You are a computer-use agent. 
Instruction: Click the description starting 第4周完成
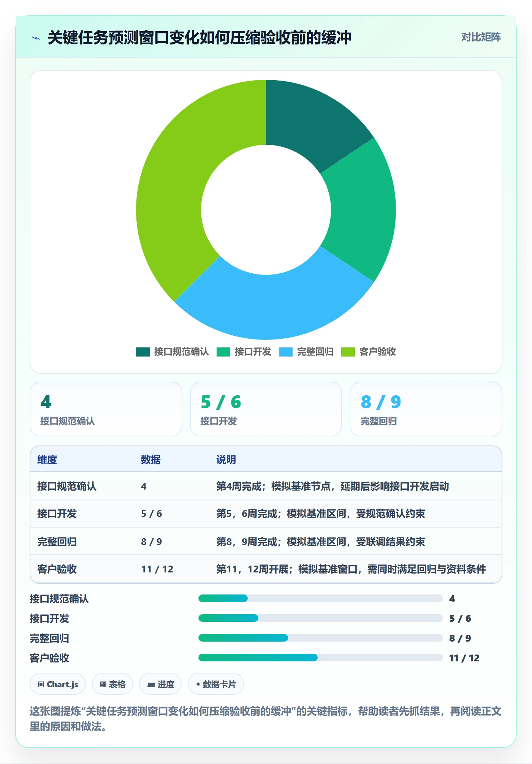(332, 486)
